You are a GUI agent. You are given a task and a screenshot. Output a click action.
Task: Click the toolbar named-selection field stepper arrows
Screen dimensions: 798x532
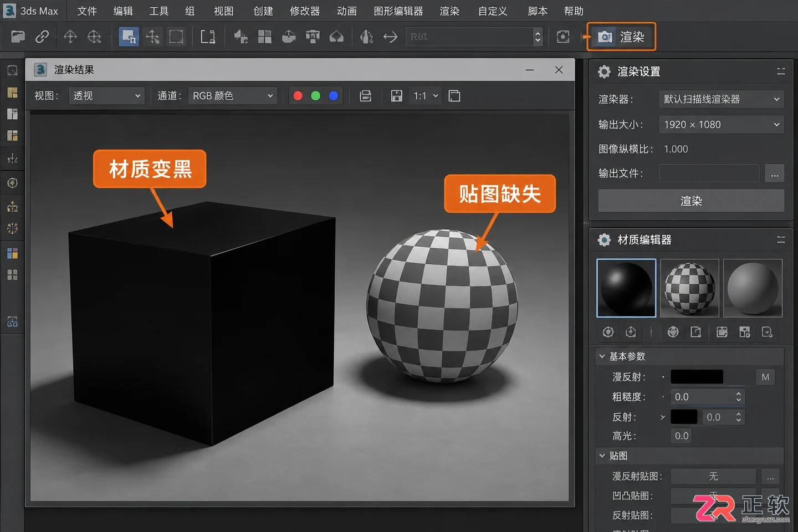pos(538,37)
